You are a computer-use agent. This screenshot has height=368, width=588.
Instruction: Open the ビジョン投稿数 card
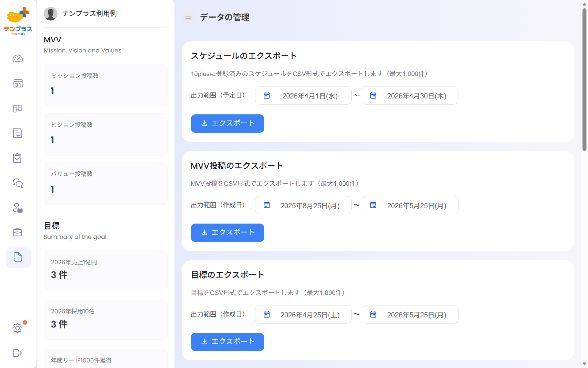tap(106, 134)
